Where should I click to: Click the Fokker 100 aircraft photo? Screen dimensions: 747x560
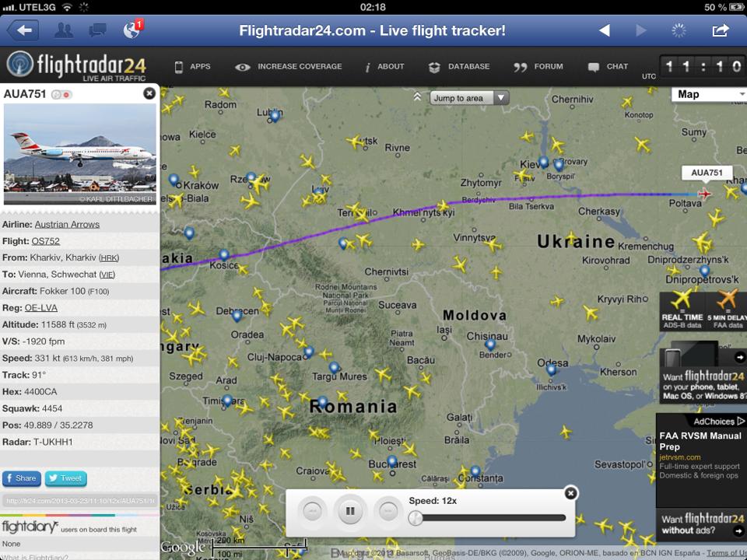click(79, 154)
